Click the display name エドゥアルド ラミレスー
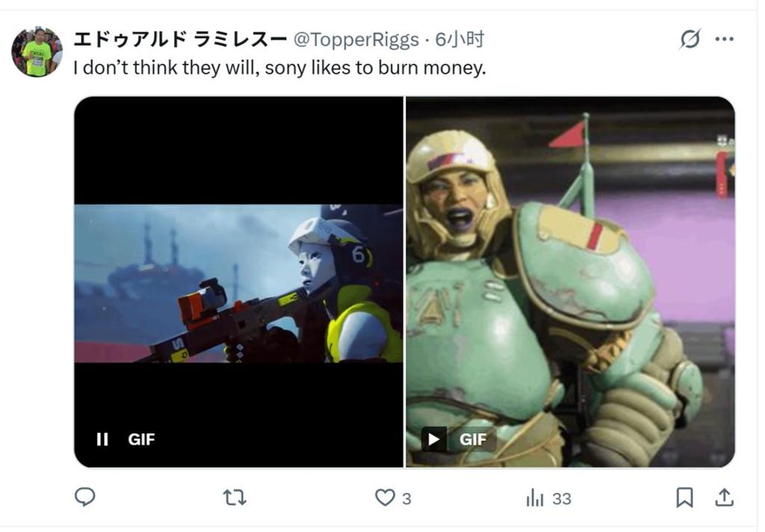 [x=180, y=39]
